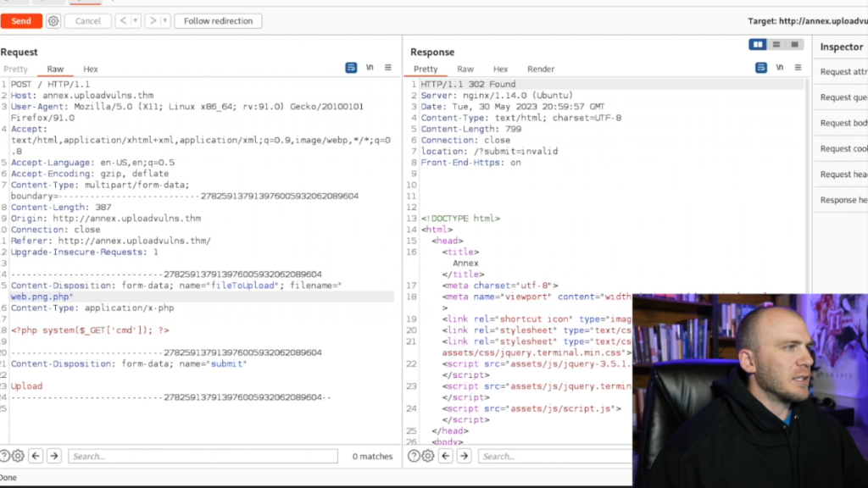Screen dimensions: 868x488
Task: Select the Response Hex tab
Action: click(x=500, y=69)
